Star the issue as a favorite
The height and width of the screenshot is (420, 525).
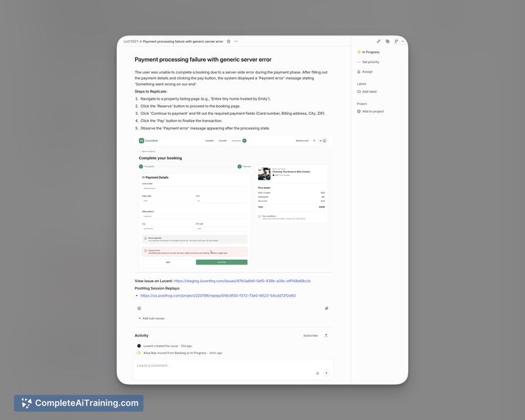(x=228, y=41)
